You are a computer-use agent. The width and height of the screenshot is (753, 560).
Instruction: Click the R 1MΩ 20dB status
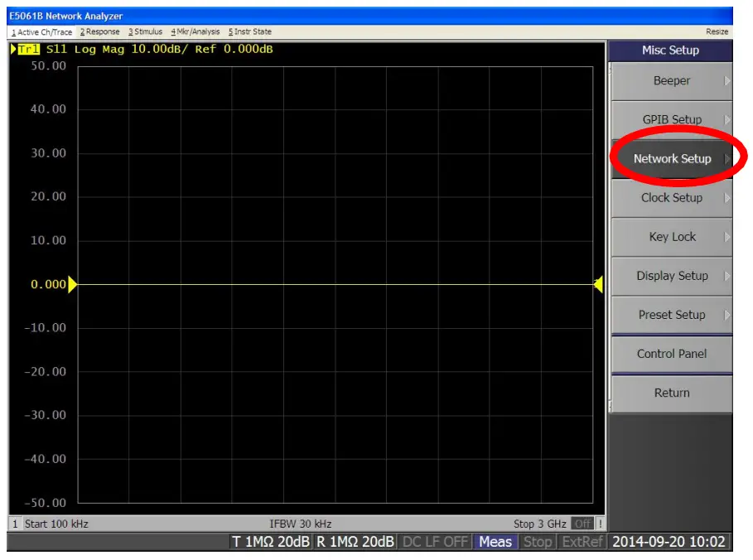pyautogui.click(x=355, y=542)
